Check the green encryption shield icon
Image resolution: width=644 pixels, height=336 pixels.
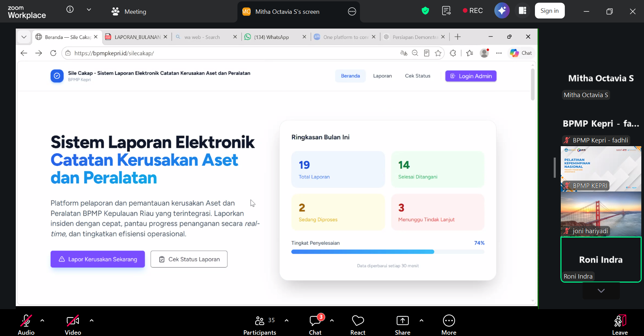pyautogui.click(x=425, y=11)
